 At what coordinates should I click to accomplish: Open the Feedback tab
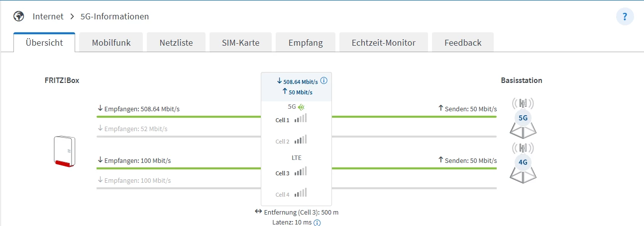(x=463, y=43)
